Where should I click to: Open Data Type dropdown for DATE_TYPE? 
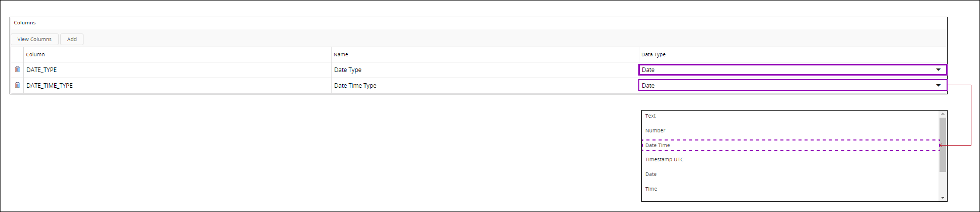coord(937,70)
